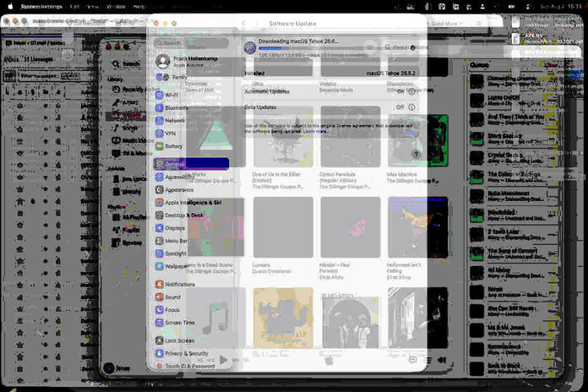Click the macOS Tahoe update icon
Screen dimensions: 588x392
250,47
